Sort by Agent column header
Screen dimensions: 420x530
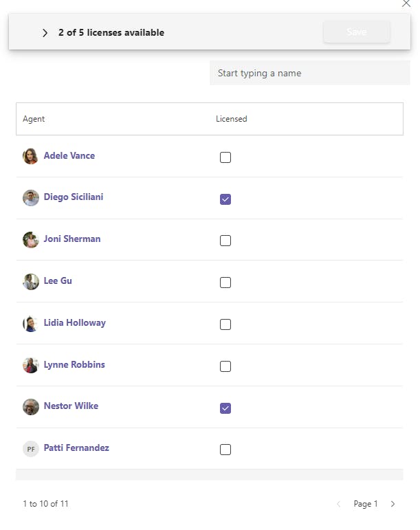[x=34, y=119]
